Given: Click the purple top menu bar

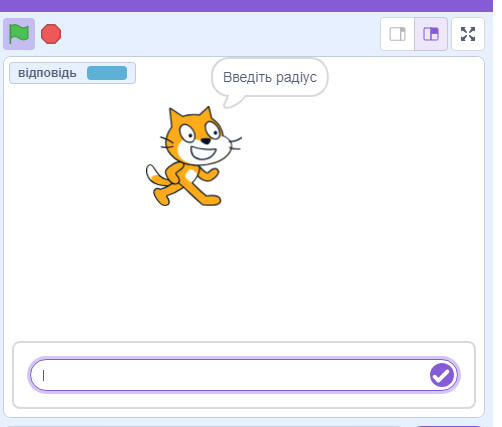Looking at the screenshot, I should (x=246, y=6).
